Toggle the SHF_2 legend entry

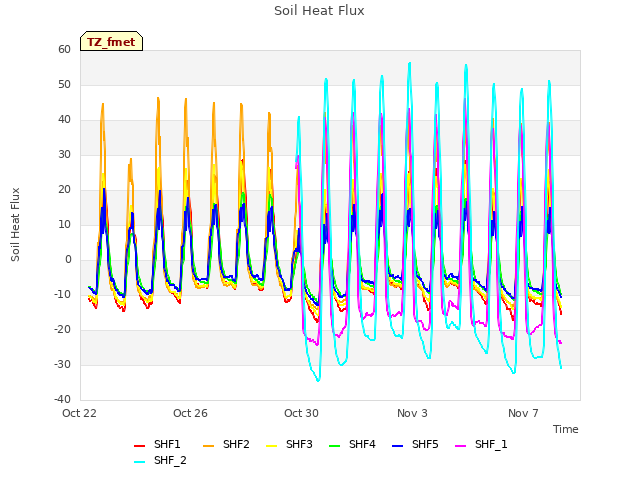160,461
